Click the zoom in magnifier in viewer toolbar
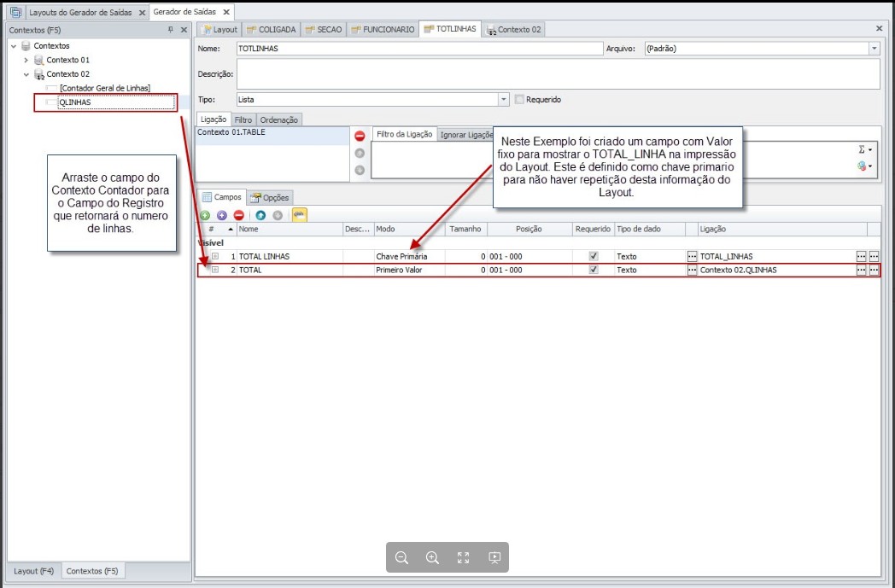895x588 pixels. [432, 557]
